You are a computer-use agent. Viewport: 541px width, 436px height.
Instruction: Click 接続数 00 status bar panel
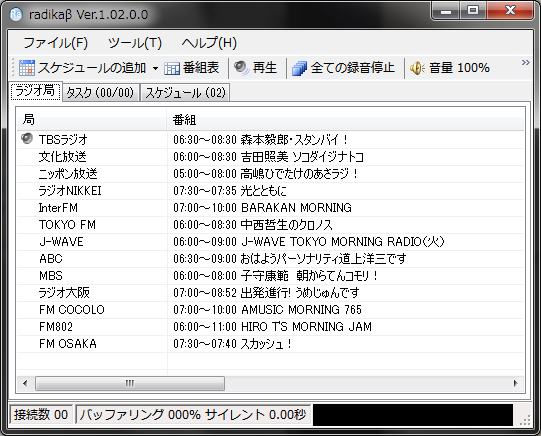coord(41,414)
